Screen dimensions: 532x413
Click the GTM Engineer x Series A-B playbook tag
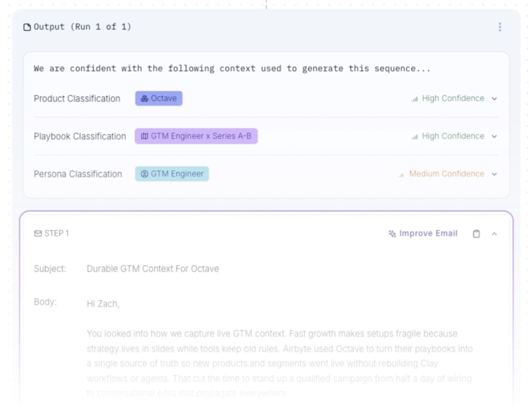(x=196, y=136)
